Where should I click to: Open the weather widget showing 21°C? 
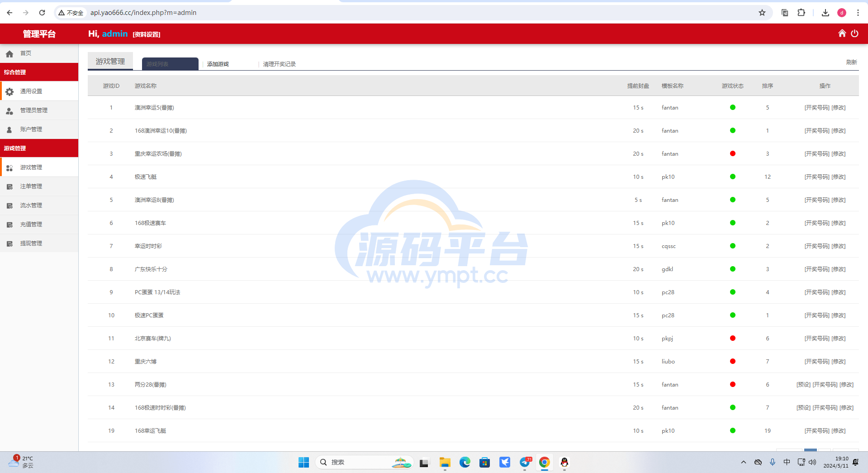pyautogui.click(x=21, y=462)
